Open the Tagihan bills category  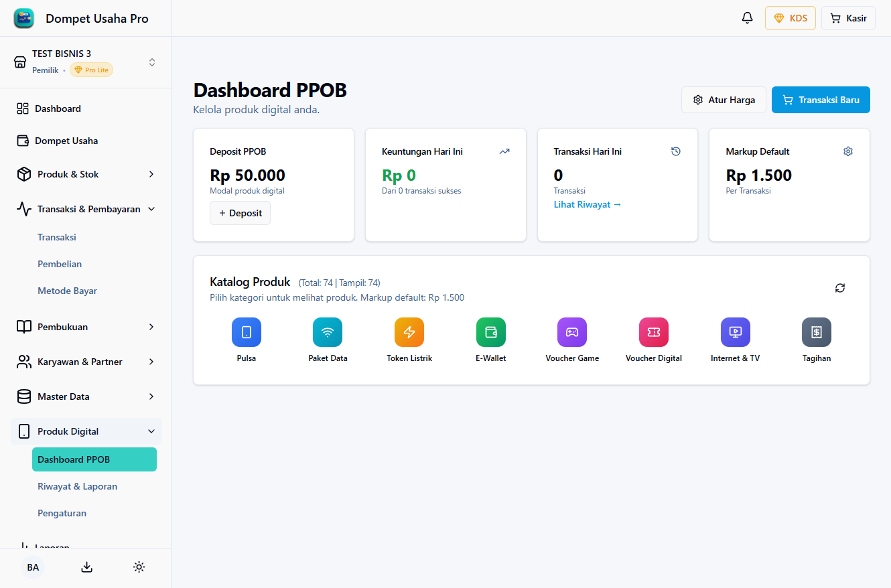[x=817, y=332]
